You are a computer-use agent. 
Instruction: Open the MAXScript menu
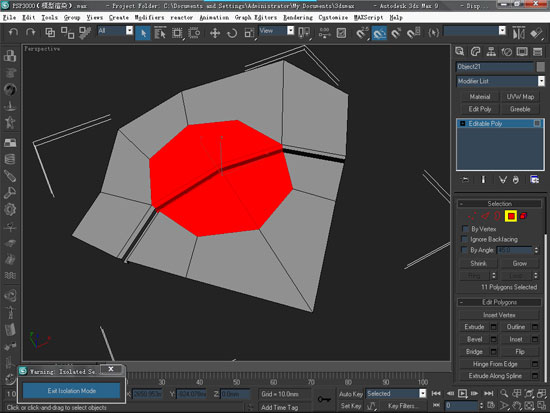point(368,18)
